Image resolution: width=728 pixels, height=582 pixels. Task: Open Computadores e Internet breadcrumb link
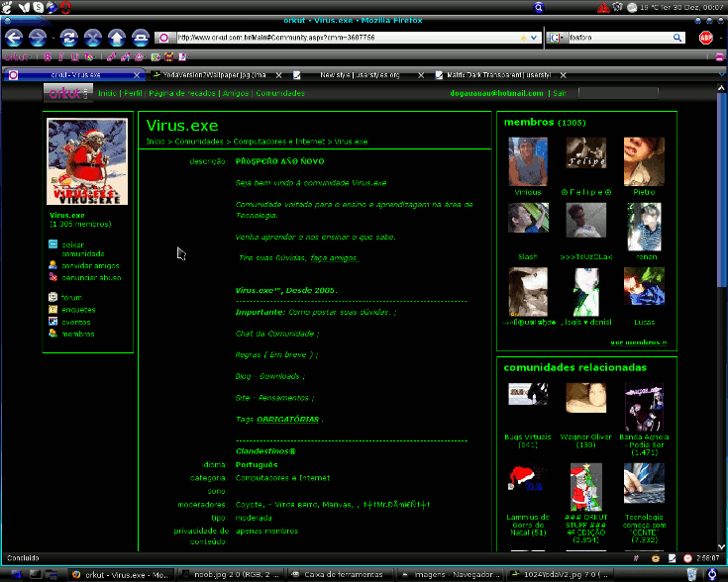pos(279,142)
